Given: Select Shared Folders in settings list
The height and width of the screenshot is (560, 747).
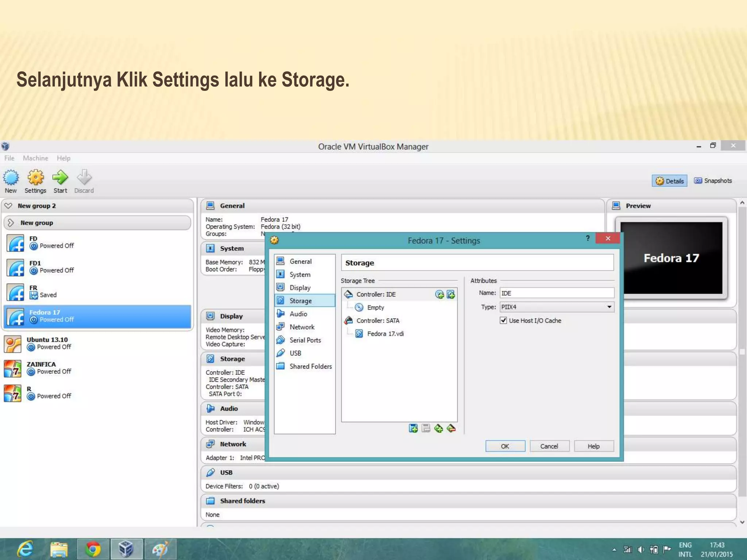Looking at the screenshot, I should (305, 366).
